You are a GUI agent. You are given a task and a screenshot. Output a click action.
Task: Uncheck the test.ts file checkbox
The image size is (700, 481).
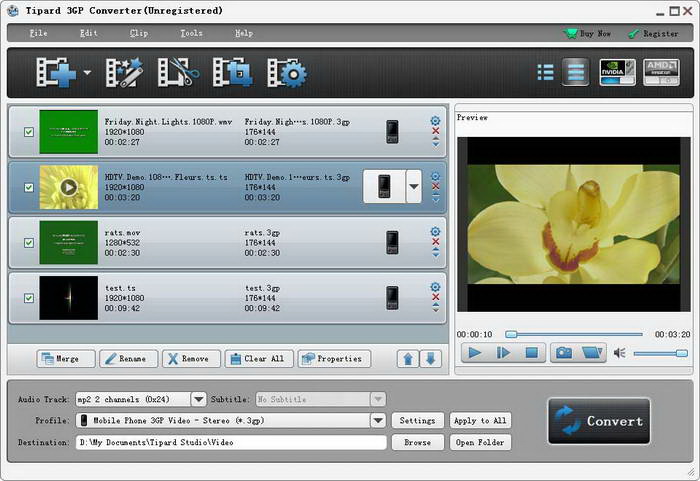point(29,297)
